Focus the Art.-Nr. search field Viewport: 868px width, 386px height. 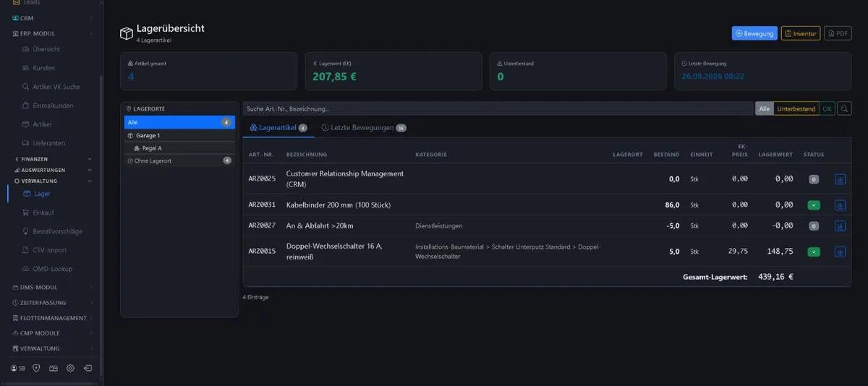[x=498, y=108]
